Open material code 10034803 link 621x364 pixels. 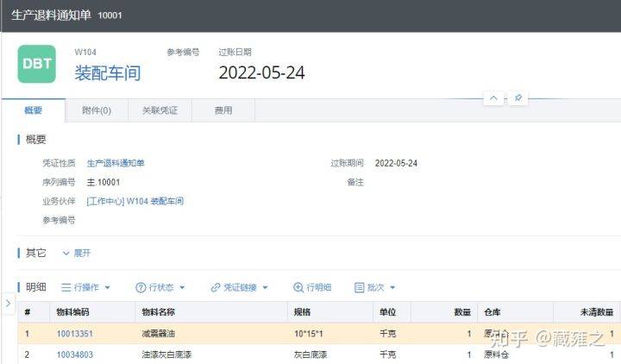[75, 355]
